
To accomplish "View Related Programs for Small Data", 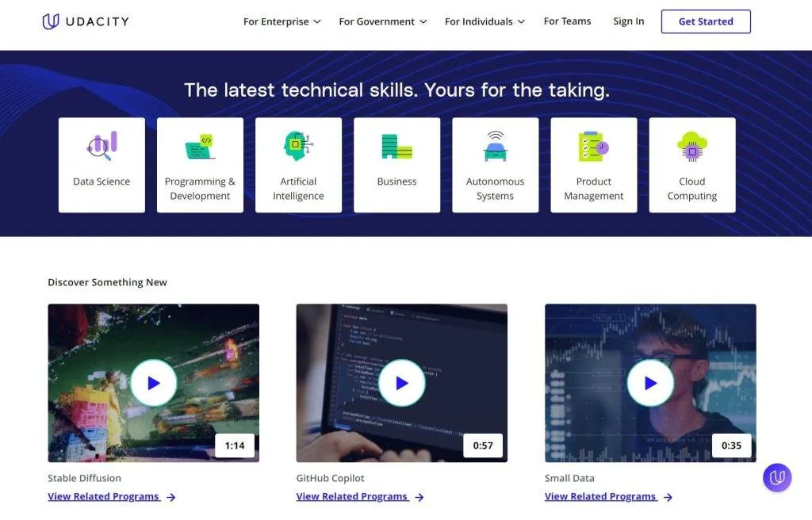I will coord(600,496).
